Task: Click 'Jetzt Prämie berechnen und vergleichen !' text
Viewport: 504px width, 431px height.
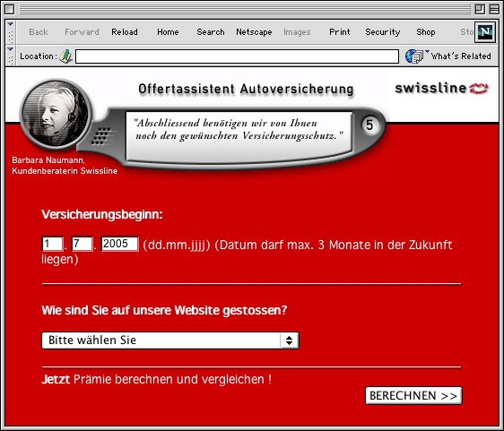Action: (x=157, y=379)
